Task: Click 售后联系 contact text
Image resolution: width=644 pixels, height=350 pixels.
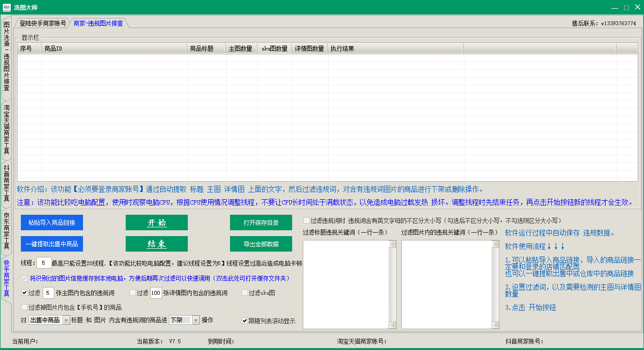Action: point(604,23)
